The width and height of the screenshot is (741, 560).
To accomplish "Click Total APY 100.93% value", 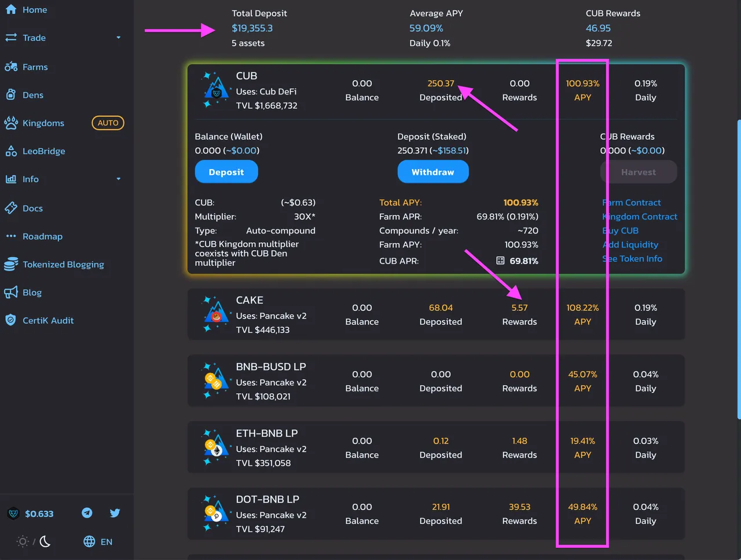I will (521, 203).
